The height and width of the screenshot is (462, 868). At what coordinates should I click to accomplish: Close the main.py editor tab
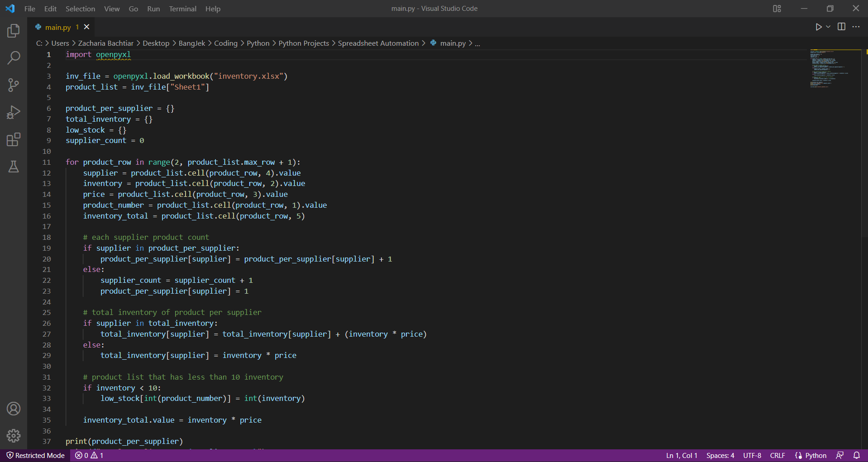pyautogui.click(x=86, y=27)
